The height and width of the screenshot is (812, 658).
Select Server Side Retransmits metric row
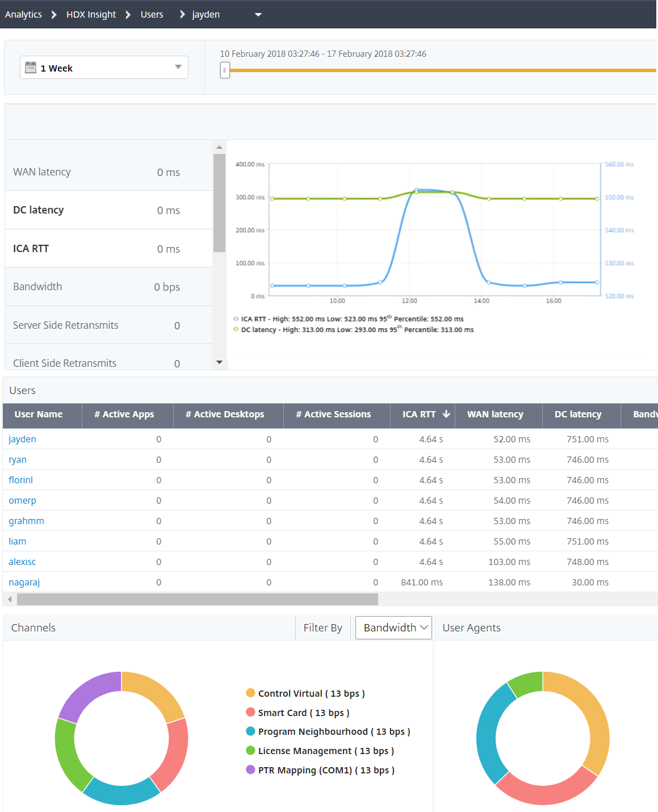[108, 325]
